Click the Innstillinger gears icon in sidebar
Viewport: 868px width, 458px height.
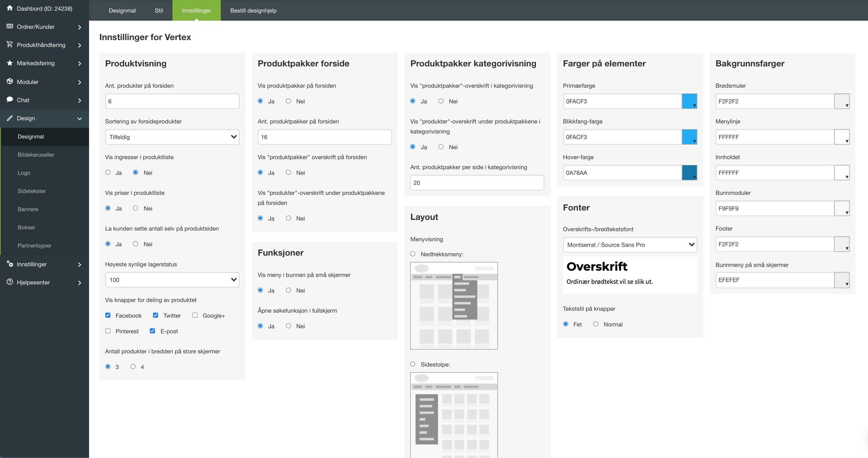pyautogui.click(x=10, y=264)
